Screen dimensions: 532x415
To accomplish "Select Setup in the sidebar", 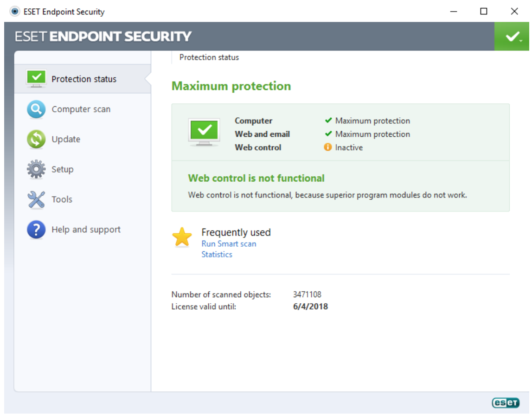I will pos(83,169).
